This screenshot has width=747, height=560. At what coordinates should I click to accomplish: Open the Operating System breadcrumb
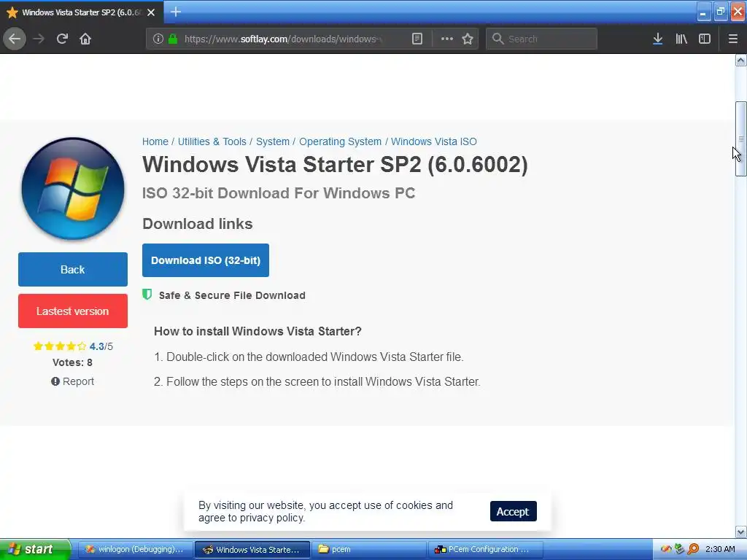tap(340, 142)
